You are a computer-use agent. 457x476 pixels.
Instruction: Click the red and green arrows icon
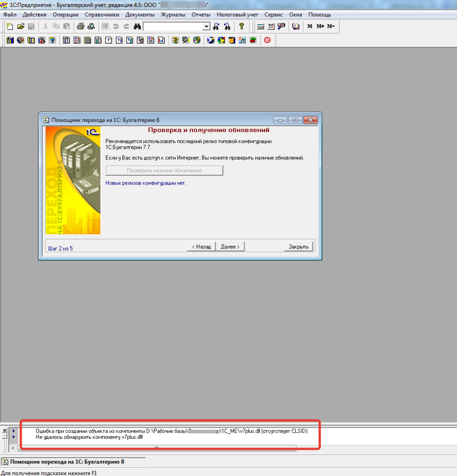(x=252, y=40)
